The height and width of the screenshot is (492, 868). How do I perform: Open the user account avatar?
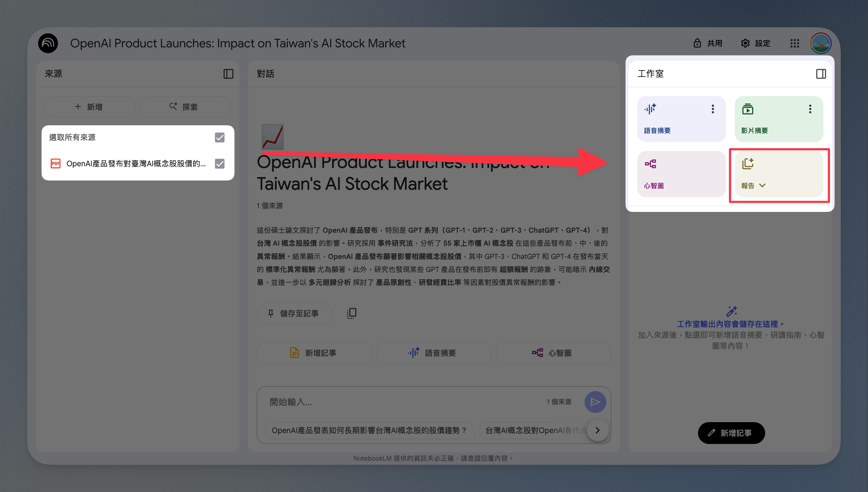(821, 43)
